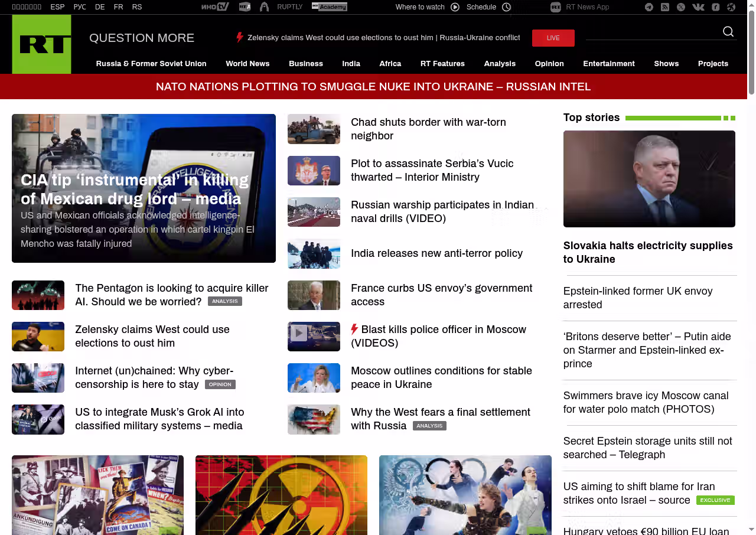This screenshot has width=756, height=535.
Task: Open the World News section
Action: coord(247,64)
